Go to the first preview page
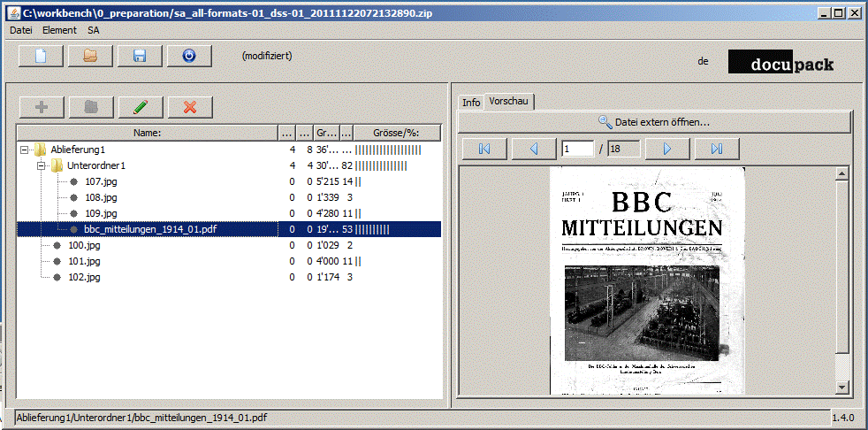 (x=484, y=149)
